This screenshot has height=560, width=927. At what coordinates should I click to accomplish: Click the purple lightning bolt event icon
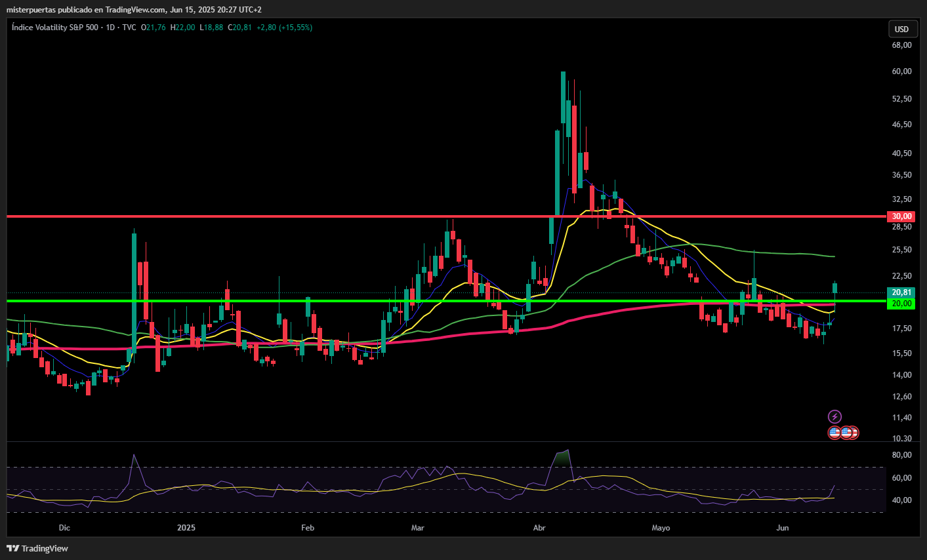click(x=834, y=416)
